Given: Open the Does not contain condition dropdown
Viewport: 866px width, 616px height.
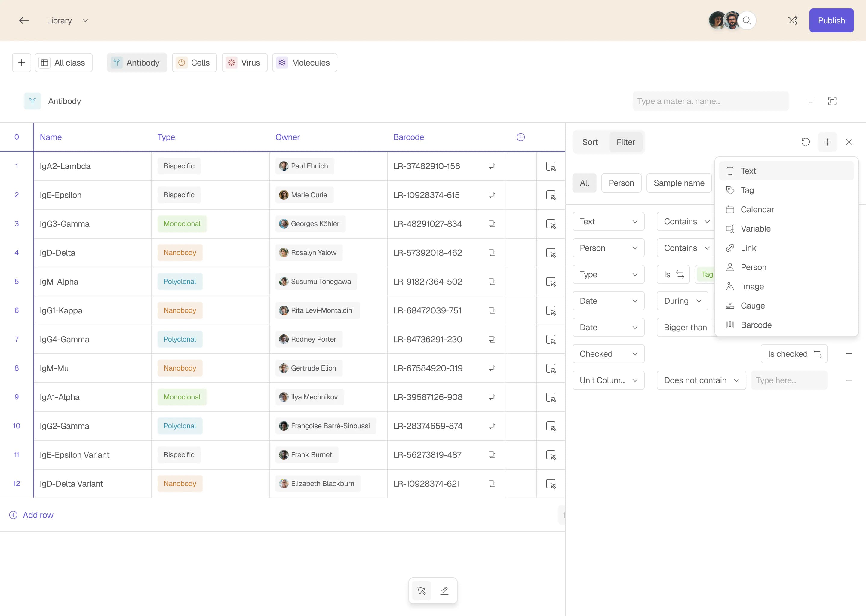Looking at the screenshot, I should coord(701,380).
